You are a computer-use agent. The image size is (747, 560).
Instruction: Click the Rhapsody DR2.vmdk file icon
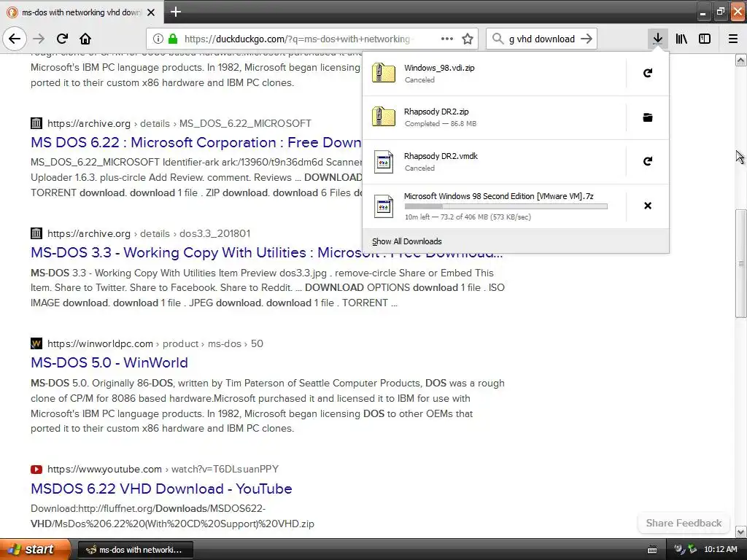tap(384, 162)
